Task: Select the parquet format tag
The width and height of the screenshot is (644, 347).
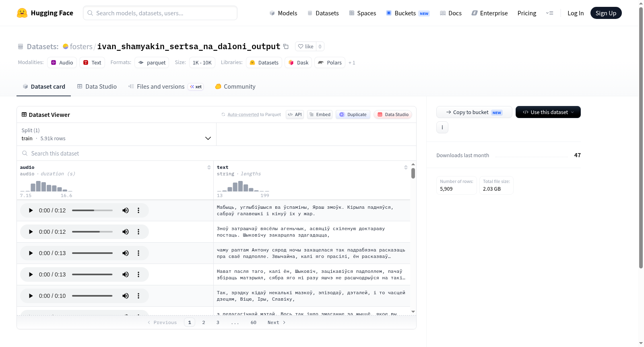Action: 152,62
